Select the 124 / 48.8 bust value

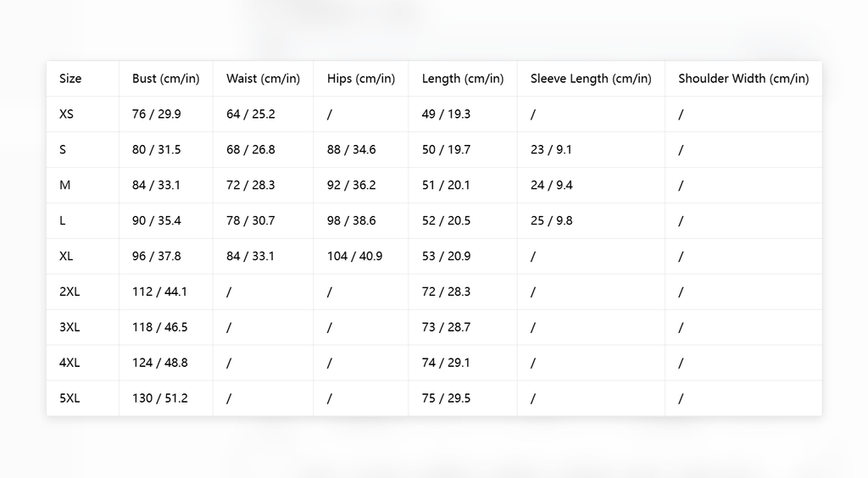[160, 363]
